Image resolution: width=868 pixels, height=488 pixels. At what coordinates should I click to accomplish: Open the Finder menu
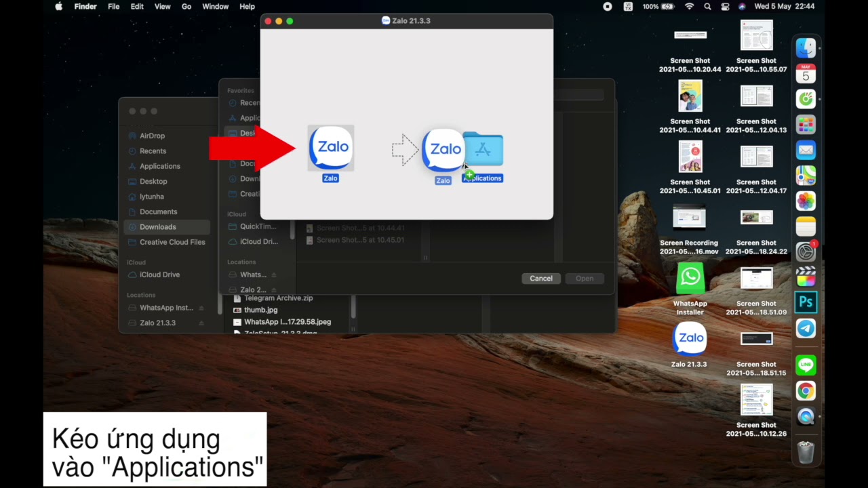(x=85, y=7)
